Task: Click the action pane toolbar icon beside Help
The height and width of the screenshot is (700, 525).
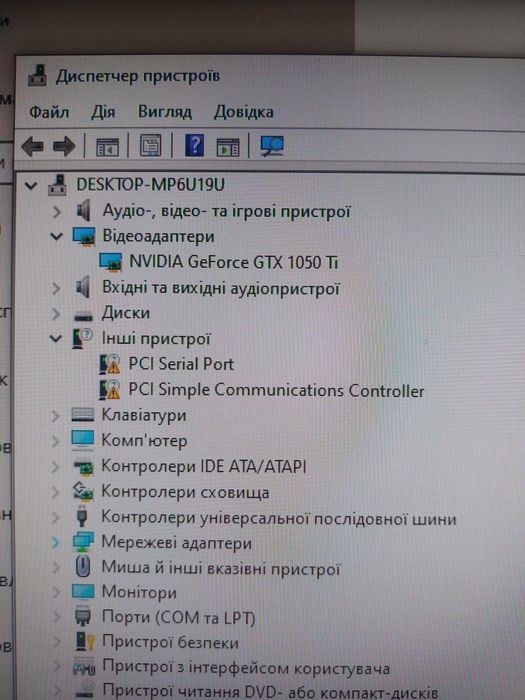Action: 228,147
